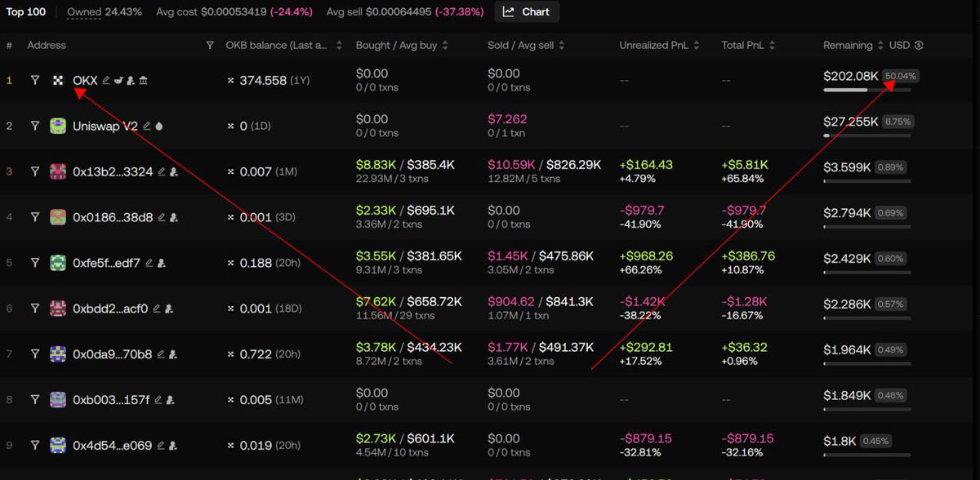Image resolution: width=980 pixels, height=480 pixels.
Task: Open address 0x0da9...70b8
Action: (x=113, y=355)
